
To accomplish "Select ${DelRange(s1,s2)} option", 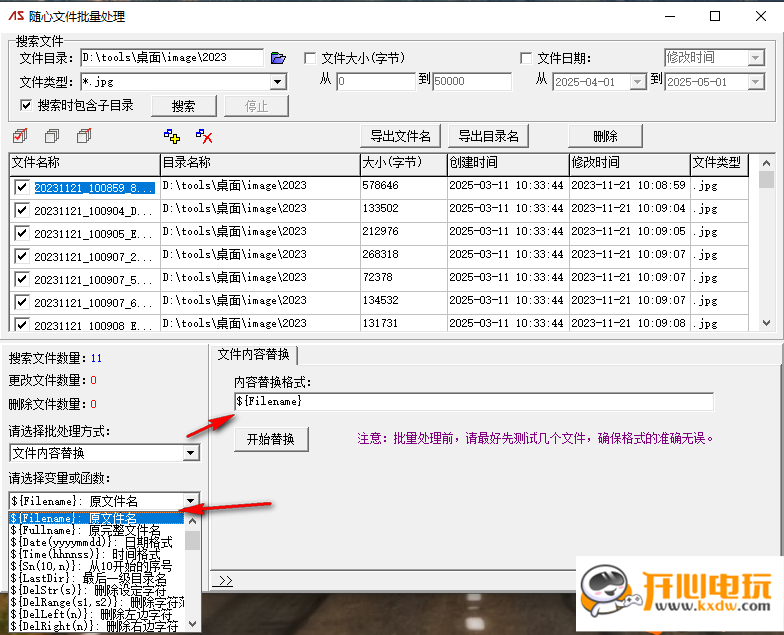I will [96, 602].
